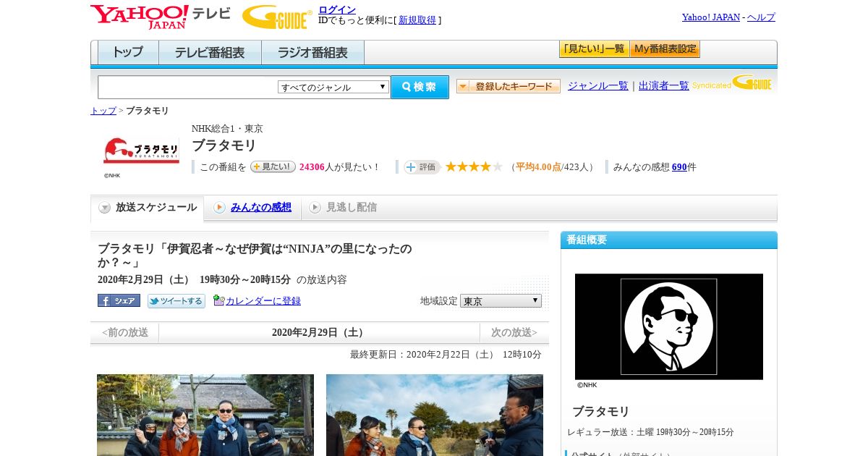This screenshot has width=868, height=456.
Task: Open the テレビ番組表 tab
Action: (210, 53)
